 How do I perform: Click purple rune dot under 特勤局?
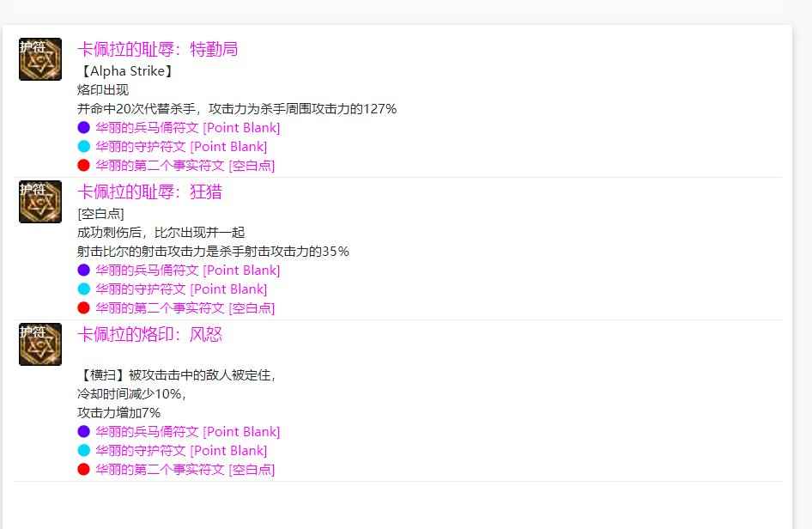tap(83, 127)
